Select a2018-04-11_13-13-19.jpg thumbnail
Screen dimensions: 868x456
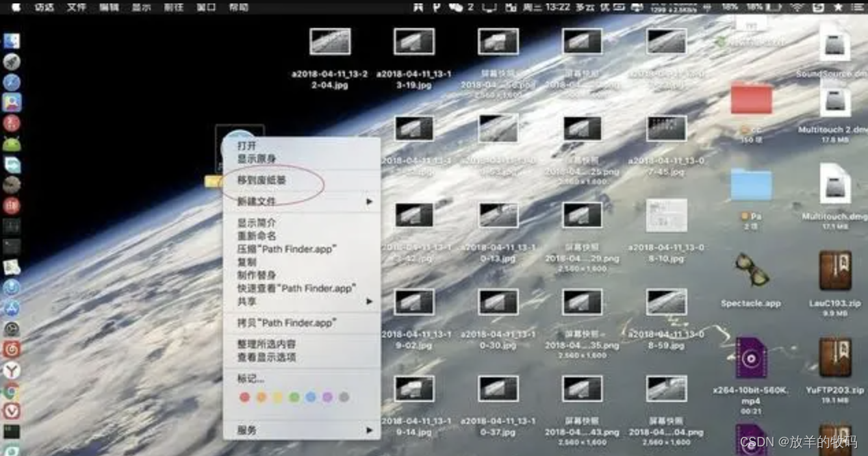pyautogui.click(x=414, y=41)
